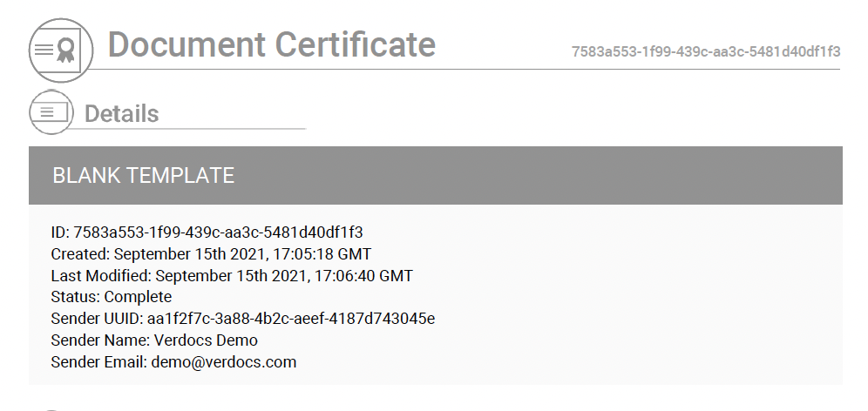
Task: Click the document UUID in the header
Action: 706,51
